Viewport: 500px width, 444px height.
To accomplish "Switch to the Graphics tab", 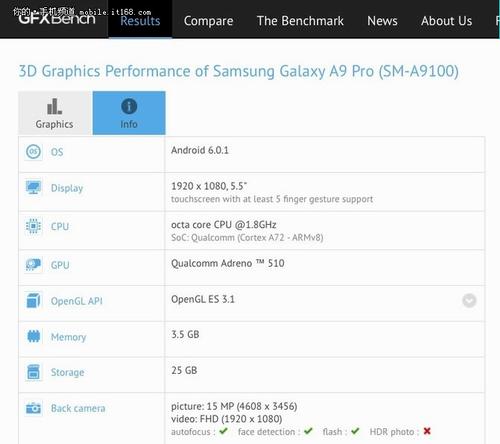I will click(54, 113).
